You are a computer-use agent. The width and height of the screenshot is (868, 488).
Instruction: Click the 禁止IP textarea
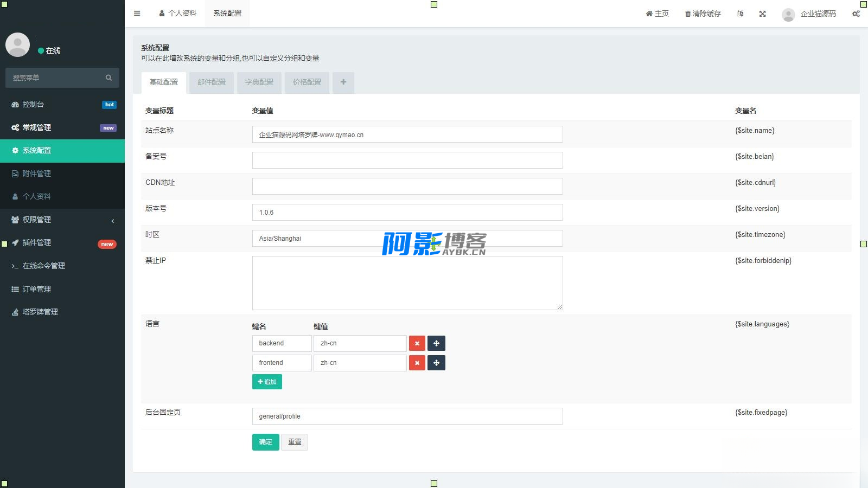[x=407, y=283]
